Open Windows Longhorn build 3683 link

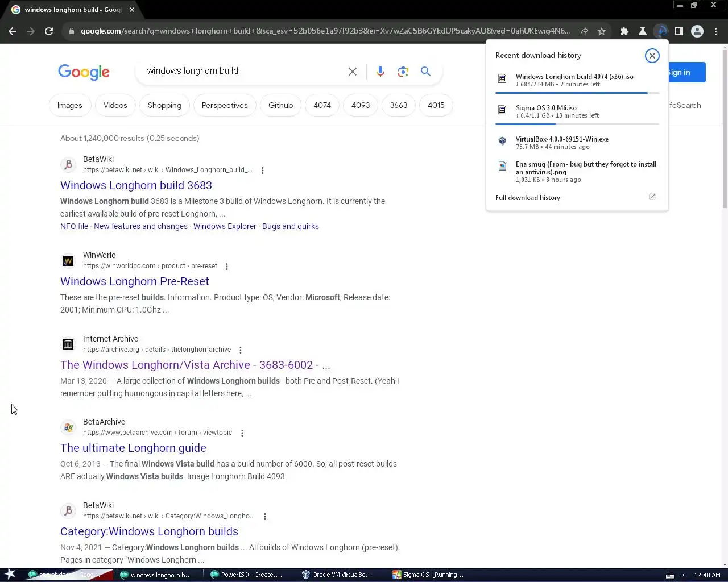click(x=136, y=185)
